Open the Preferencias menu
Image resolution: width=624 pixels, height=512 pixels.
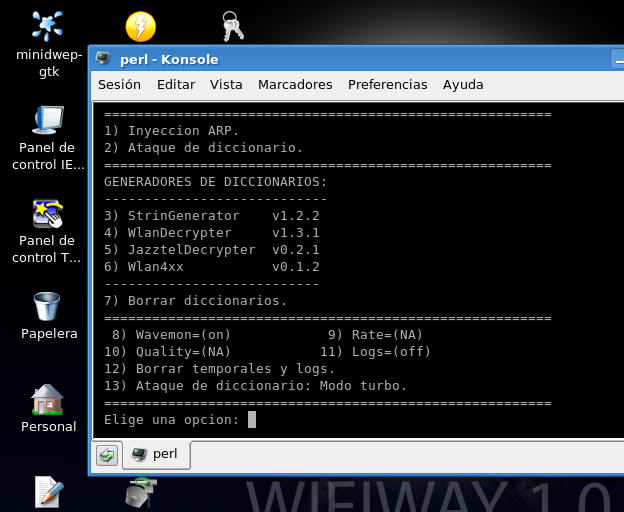[387, 85]
